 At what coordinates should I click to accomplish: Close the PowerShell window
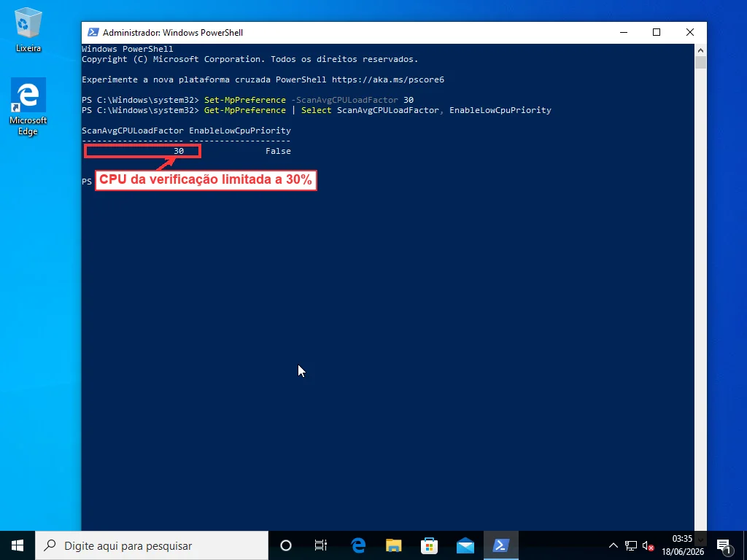point(690,32)
